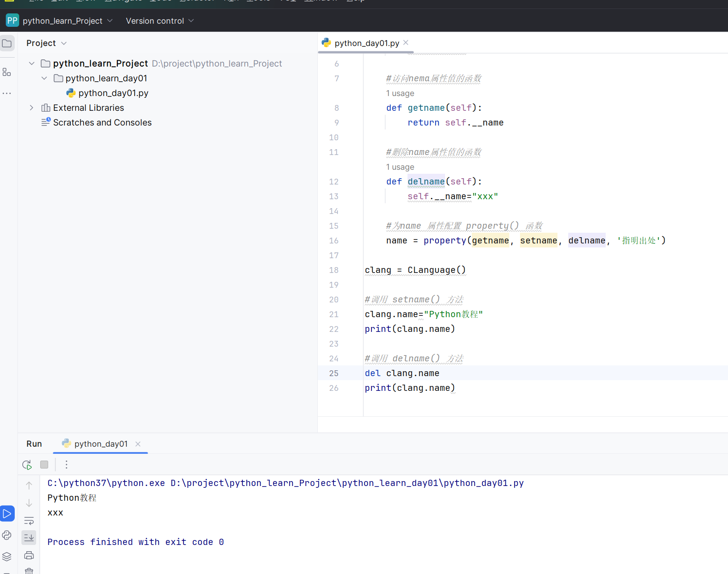
Task: Click the Scratches and Consoles icon
Action: point(46,122)
